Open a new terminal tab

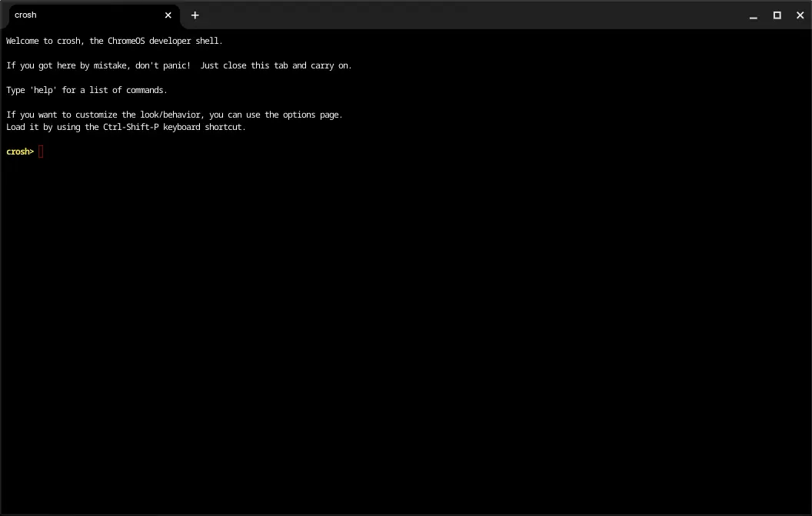[195, 15]
